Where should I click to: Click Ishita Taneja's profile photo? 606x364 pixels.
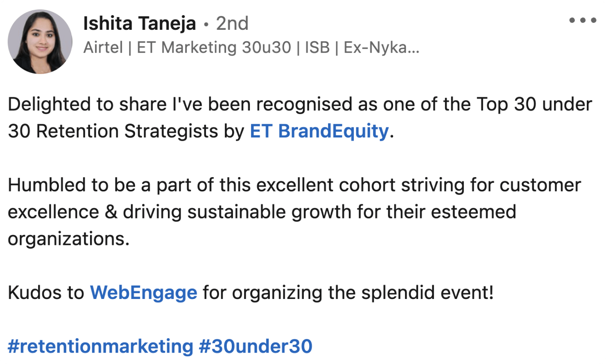pyautogui.click(x=40, y=42)
